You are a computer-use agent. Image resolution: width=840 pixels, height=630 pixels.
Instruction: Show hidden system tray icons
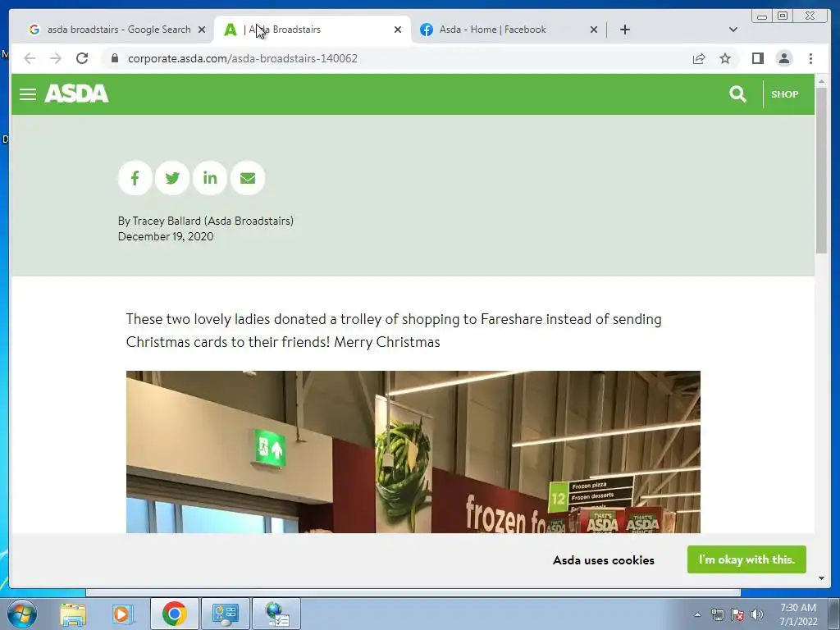click(x=697, y=614)
